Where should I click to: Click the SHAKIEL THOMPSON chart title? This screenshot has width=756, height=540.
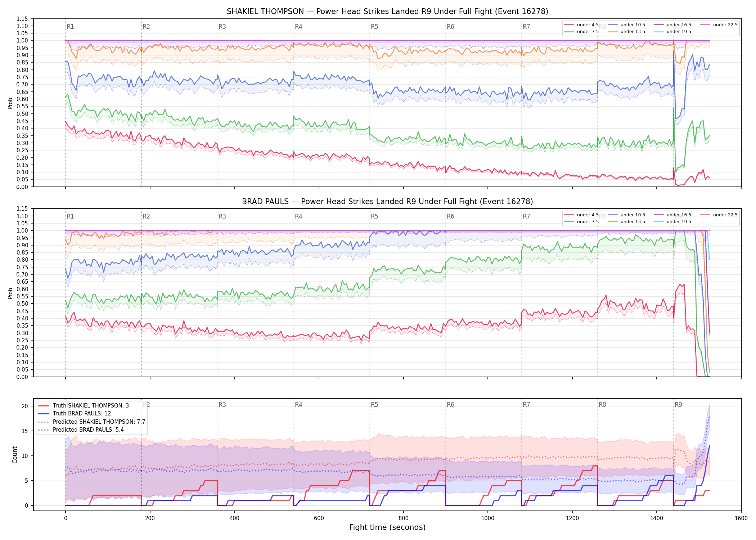coord(387,12)
